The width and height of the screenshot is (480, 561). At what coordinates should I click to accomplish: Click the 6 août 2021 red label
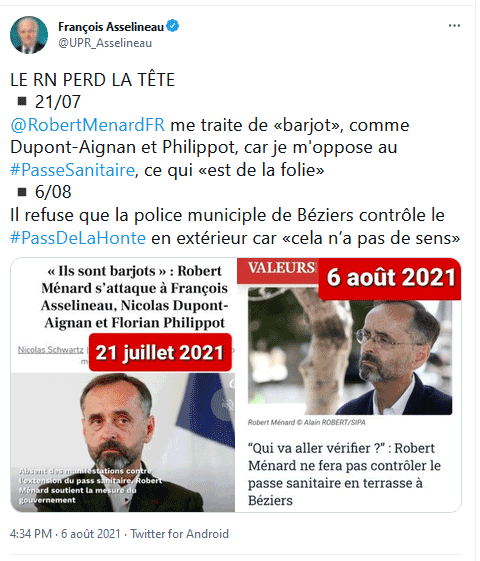[390, 278]
